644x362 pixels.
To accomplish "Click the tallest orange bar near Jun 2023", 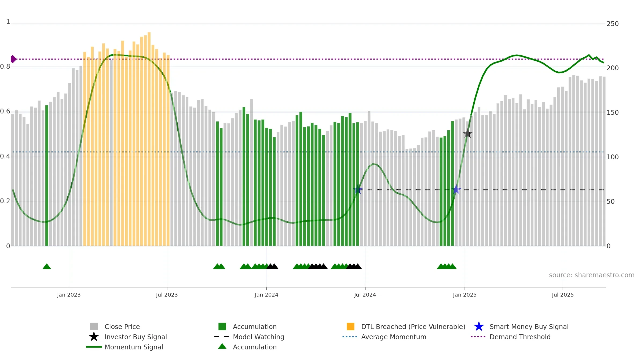I will [x=149, y=139].
